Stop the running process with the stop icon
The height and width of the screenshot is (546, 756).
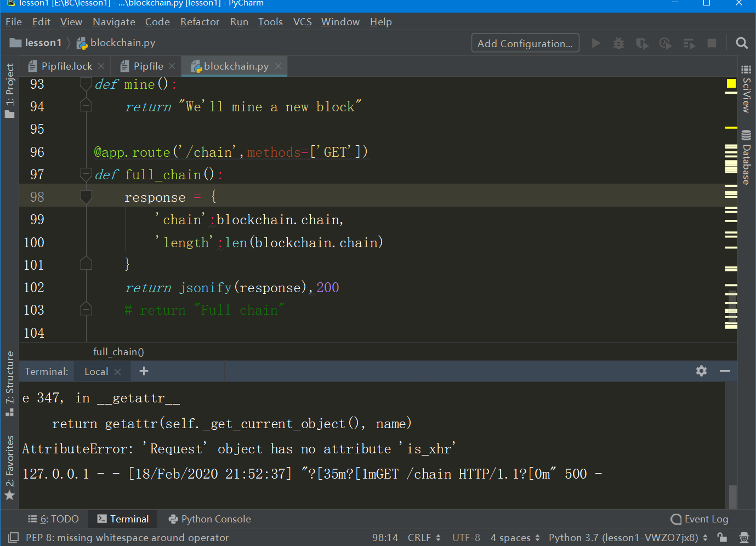pyautogui.click(x=712, y=43)
